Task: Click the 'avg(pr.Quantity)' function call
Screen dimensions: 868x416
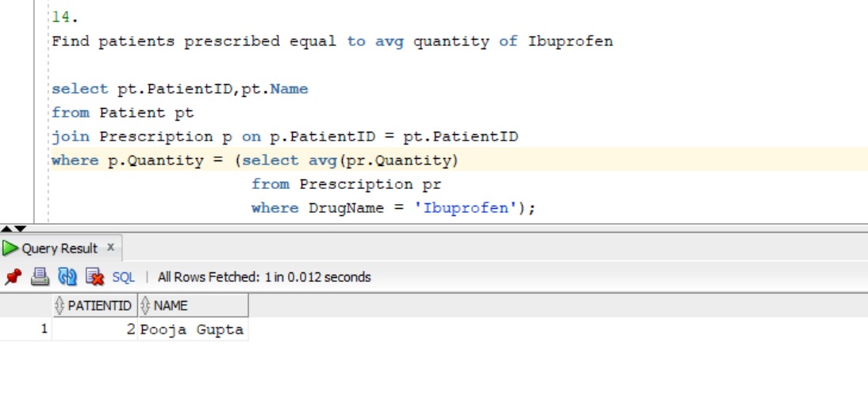Action: pyautogui.click(x=384, y=160)
